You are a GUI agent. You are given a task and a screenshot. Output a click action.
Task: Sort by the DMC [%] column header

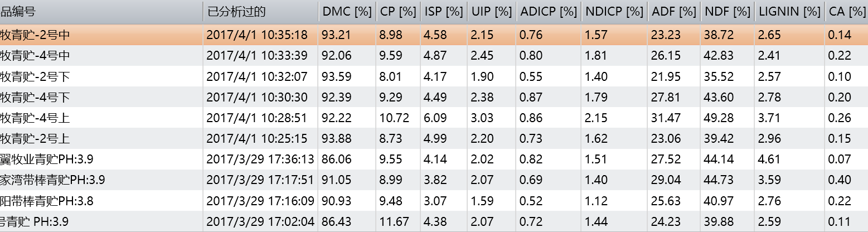(347, 12)
